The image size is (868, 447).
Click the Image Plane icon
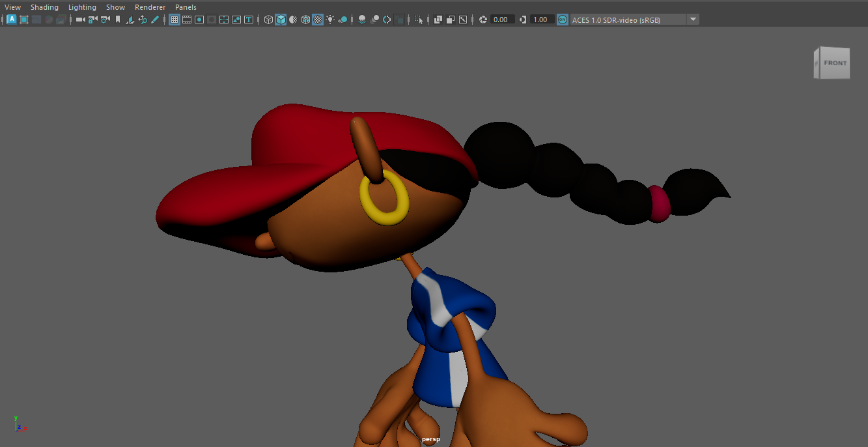(x=130, y=20)
